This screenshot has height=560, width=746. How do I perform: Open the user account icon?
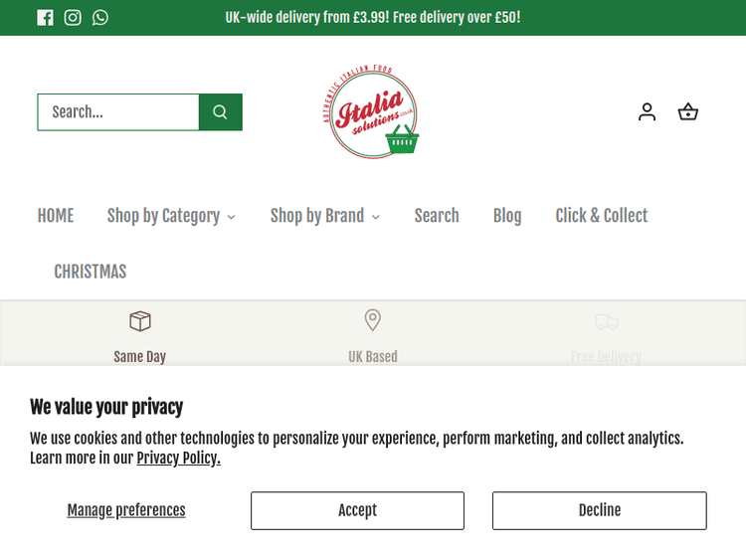tap(648, 112)
